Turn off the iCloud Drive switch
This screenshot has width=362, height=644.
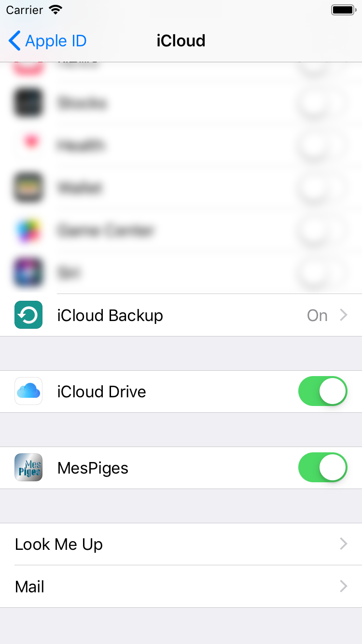pos(322,391)
